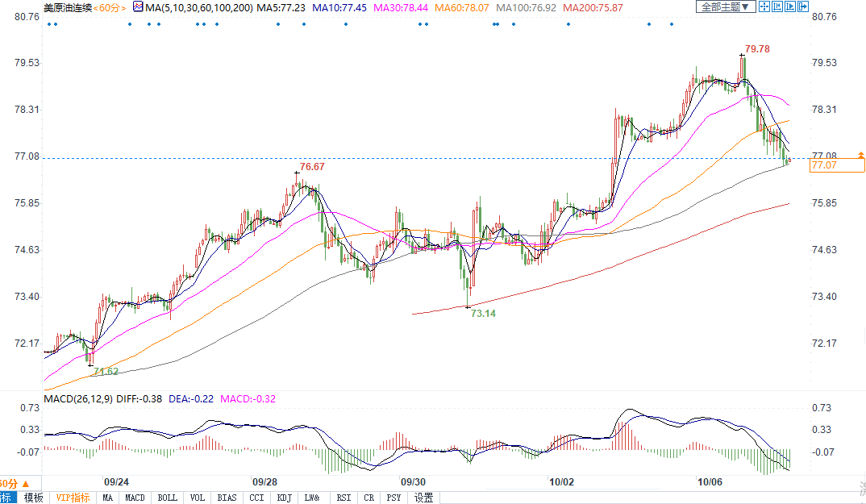Image resolution: width=866 pixels, height=504 pixels.
Task: Click the first blue news dot at top left
Action: coord(49,23)
